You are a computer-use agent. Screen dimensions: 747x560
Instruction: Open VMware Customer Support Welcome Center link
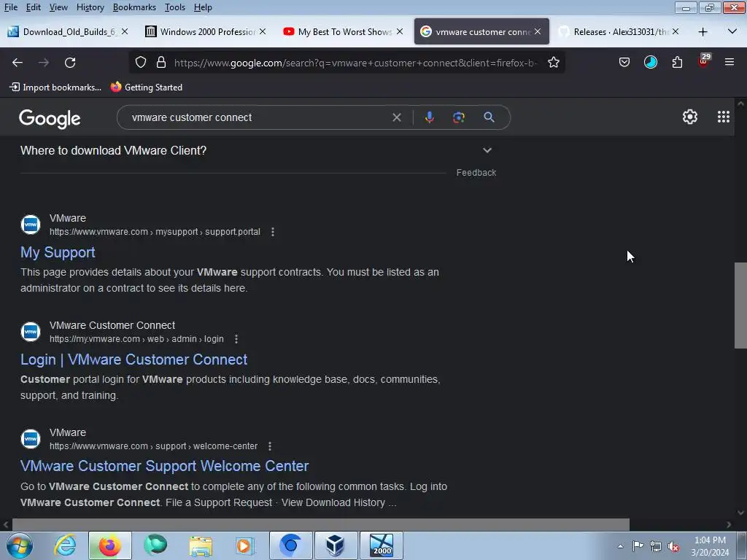pos(164,466)
